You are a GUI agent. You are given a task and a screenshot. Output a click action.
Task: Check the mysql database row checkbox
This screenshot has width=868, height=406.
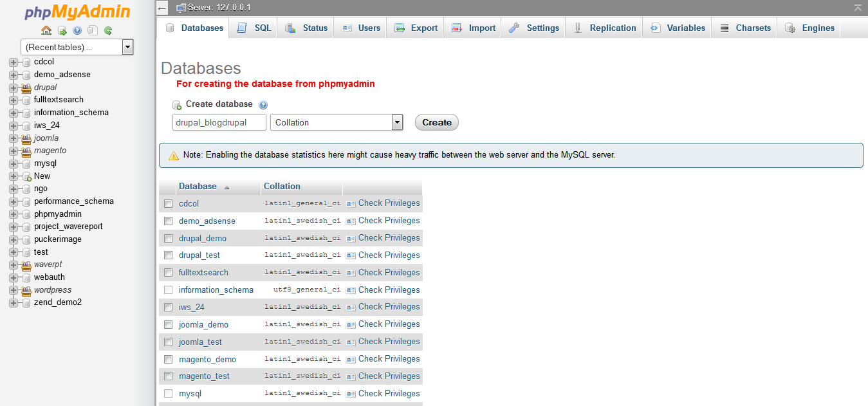point(168,393)
